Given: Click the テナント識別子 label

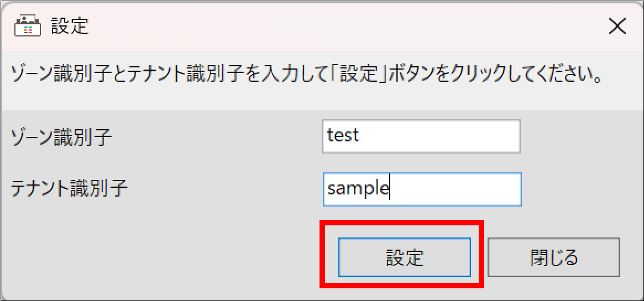Looking at the screenshot, I should click(70, 189).
